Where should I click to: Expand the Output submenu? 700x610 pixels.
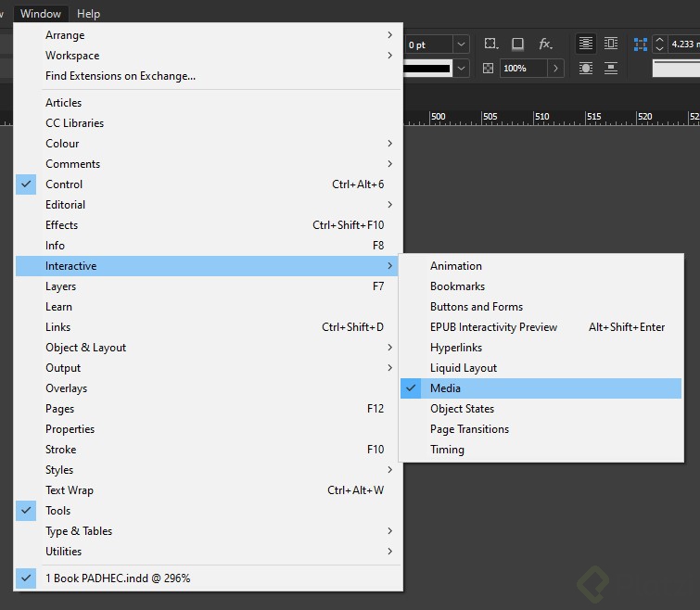pos(209,368)
